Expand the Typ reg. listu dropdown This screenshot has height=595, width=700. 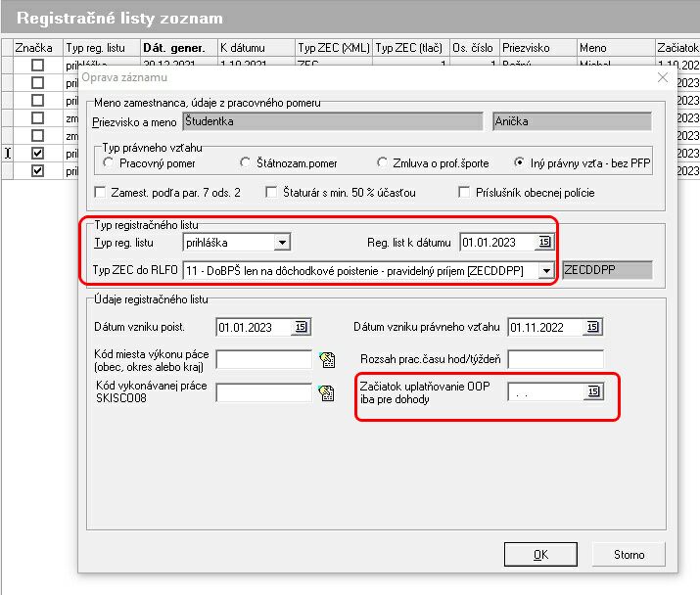click(x=282, y=243)
